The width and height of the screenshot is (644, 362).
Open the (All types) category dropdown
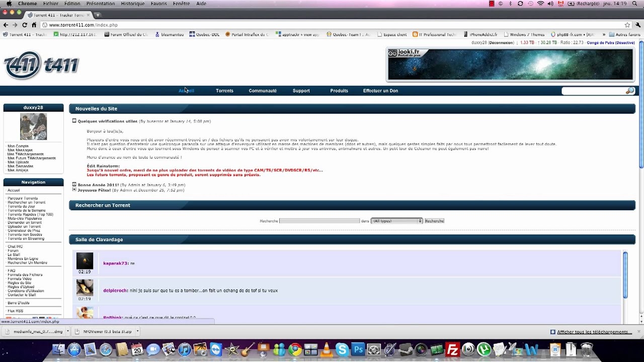pos(396,221)
